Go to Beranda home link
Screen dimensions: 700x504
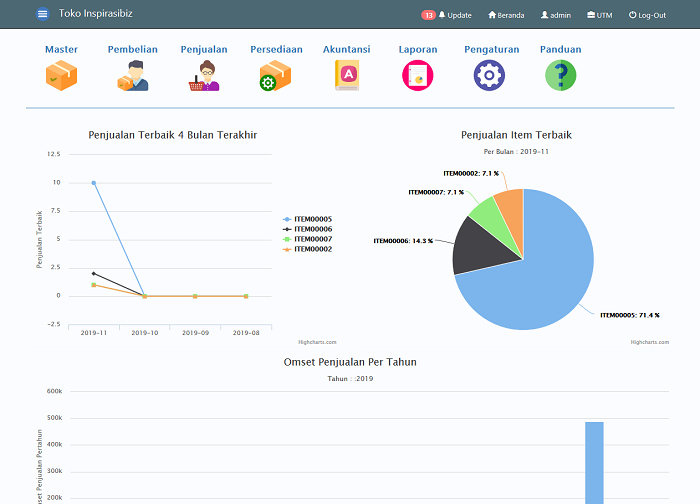(x=506, y=15)
